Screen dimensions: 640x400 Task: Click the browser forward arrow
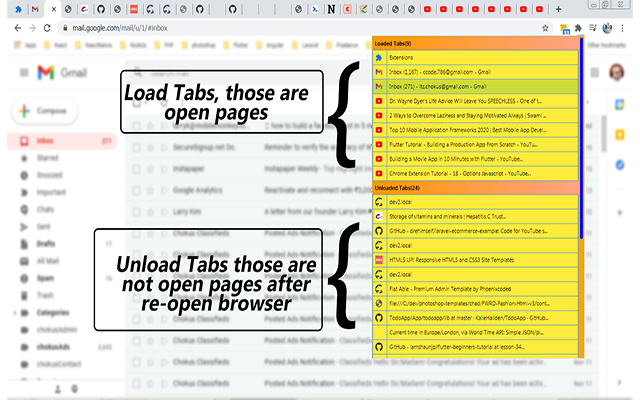coord(32,28)
